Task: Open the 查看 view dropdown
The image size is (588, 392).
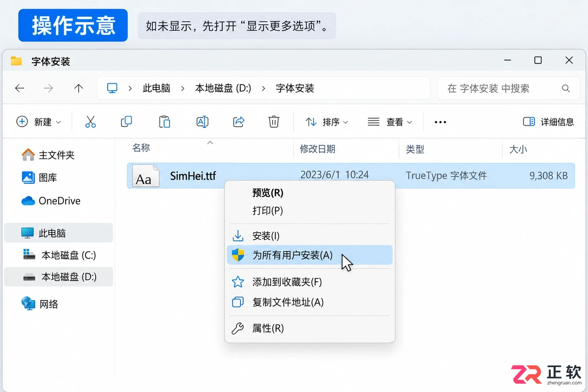Action: [390, 122]
